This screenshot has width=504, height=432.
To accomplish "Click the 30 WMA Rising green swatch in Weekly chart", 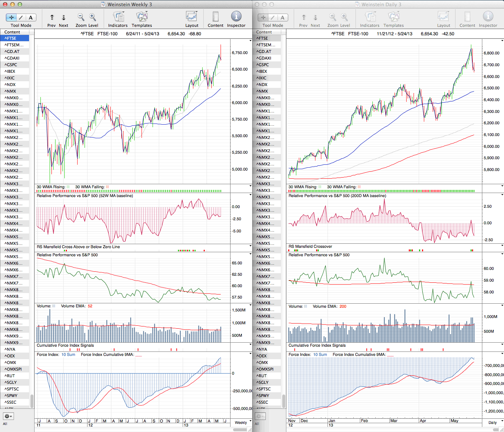I will pos(68,187).
